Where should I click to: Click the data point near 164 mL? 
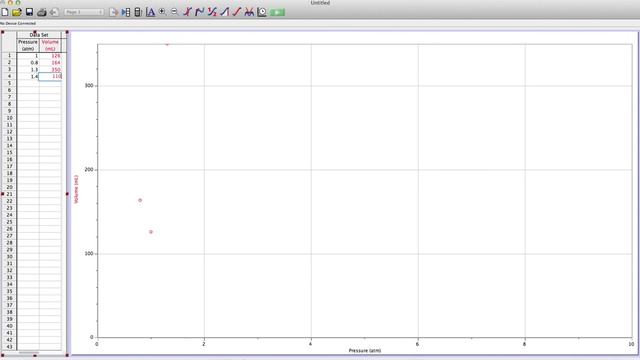coord(140,200)
